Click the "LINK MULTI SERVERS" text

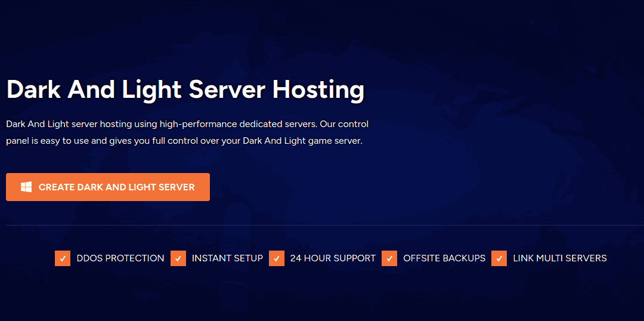(x=560, y=258)
